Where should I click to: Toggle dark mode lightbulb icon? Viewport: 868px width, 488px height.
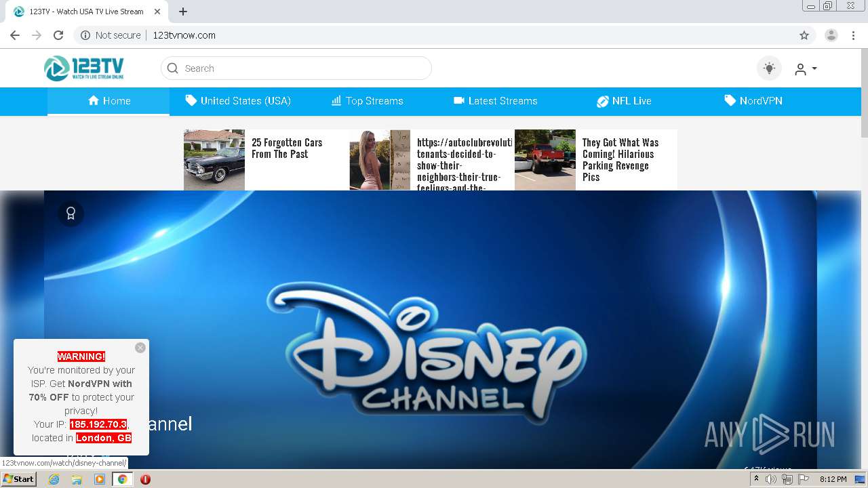[769, 68]
